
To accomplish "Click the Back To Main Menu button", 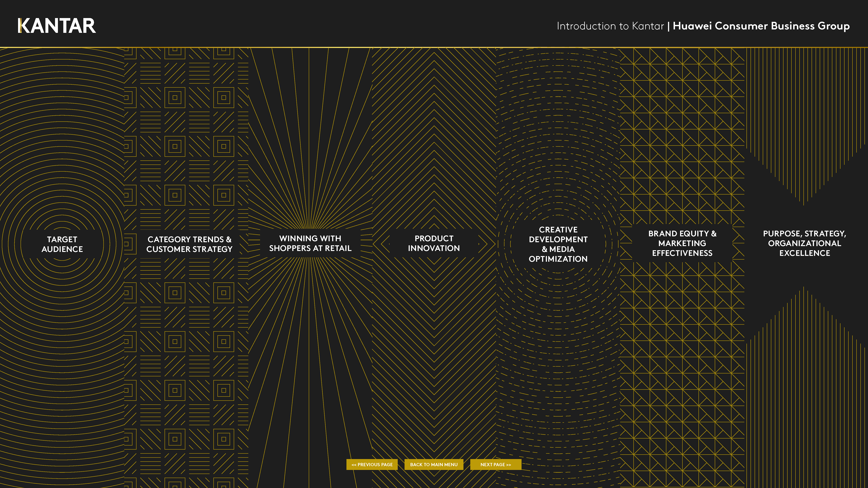I will pyautogui.click(x=434, y=465).
